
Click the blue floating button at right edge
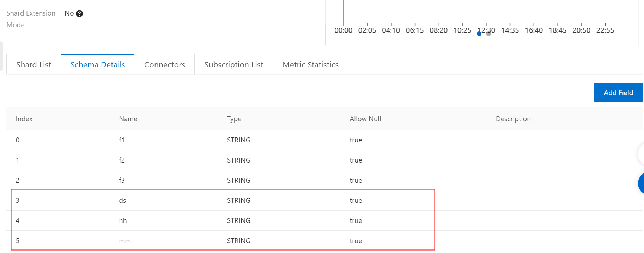click(641, 183)
